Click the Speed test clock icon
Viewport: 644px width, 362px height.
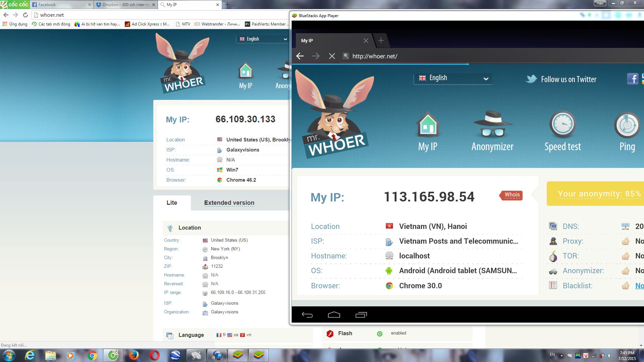pos(562,124)
